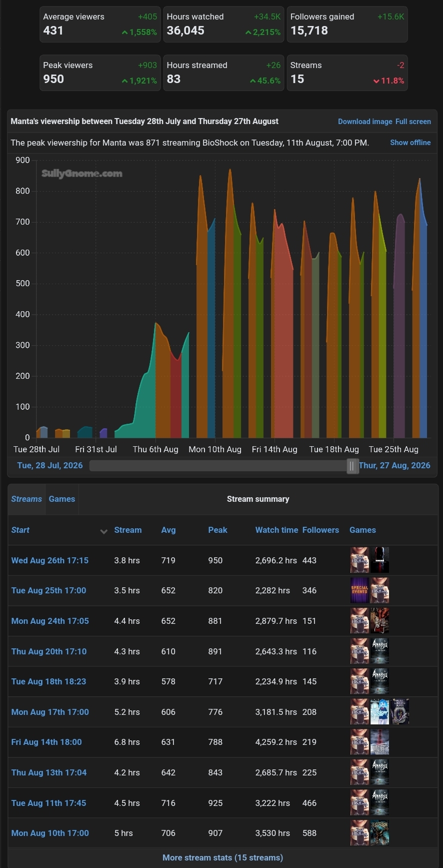
Task: Open Just Chatting thumbnail in Aug 17th row
Action: 359,712
